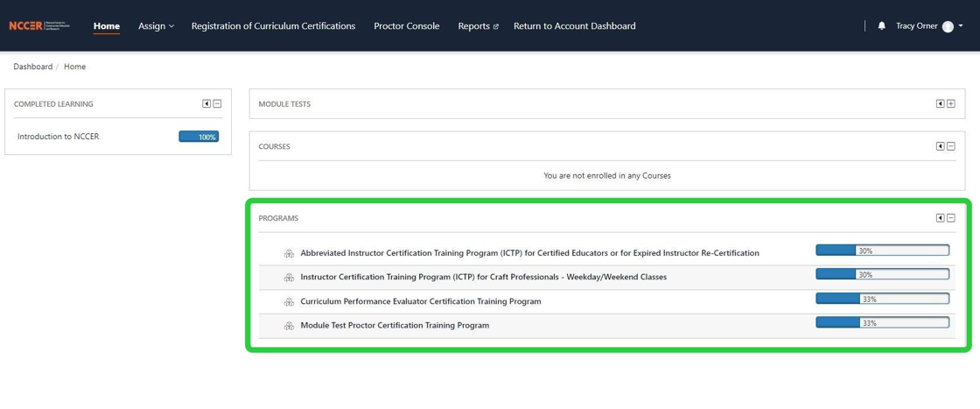Collapse the Courses block with minus button
Screen dimensions: 980x409
[x=951, y=146]
